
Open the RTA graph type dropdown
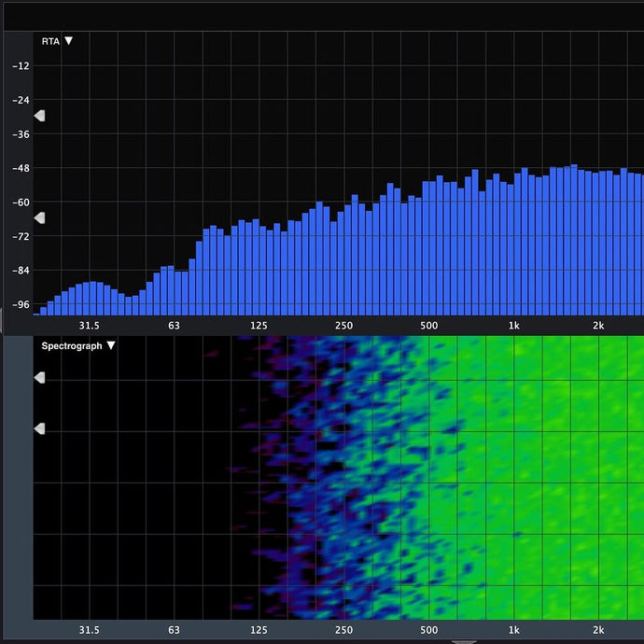click(x=68, y=41)
